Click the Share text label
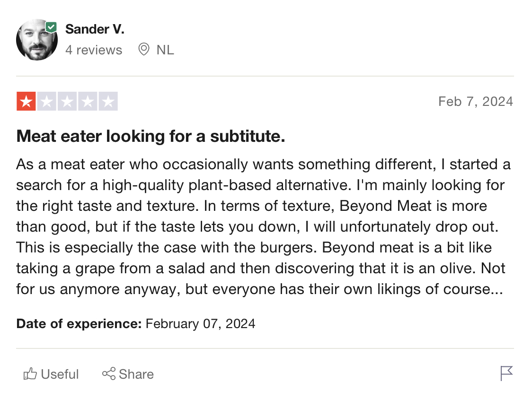This screenshot has width=532, height=399. coord(136,374)
